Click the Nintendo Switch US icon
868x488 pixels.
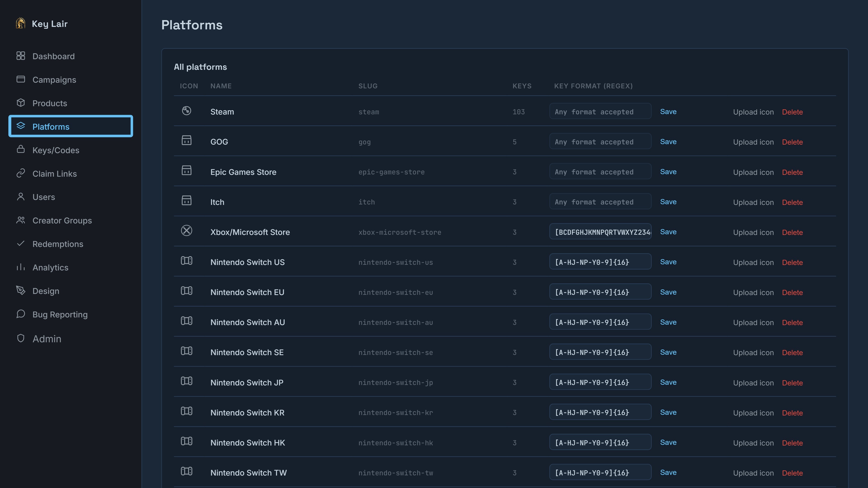pyautogui.click(x=186, y=261)
